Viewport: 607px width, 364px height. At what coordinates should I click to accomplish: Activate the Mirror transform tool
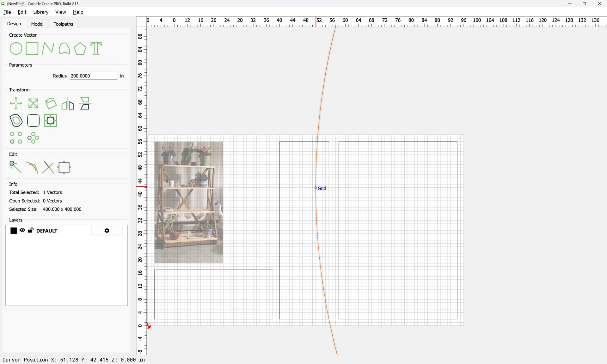coord(68,103)
